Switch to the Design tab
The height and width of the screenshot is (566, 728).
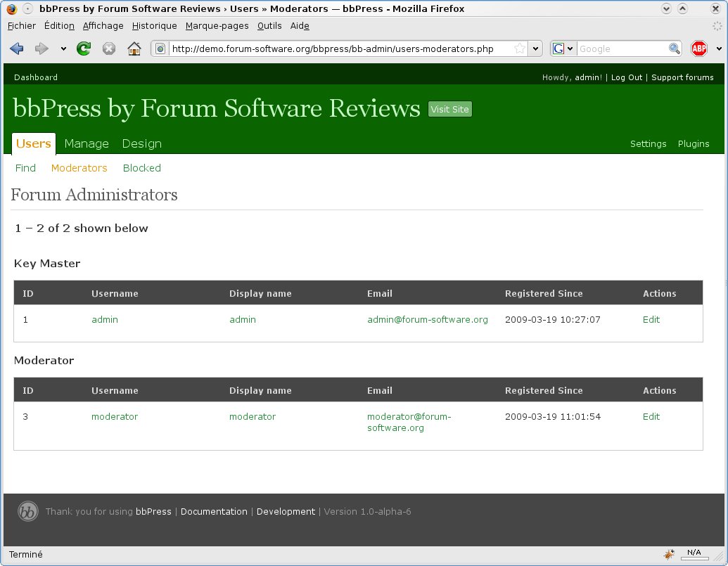(x=141, y=144)
